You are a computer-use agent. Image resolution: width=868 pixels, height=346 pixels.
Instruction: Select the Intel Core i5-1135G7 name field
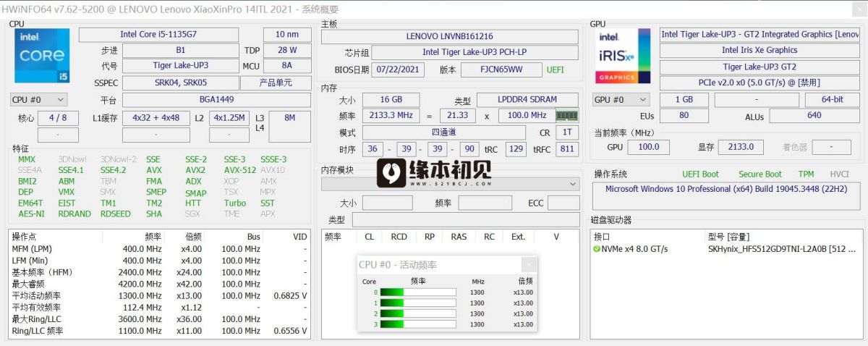(158, 35)
